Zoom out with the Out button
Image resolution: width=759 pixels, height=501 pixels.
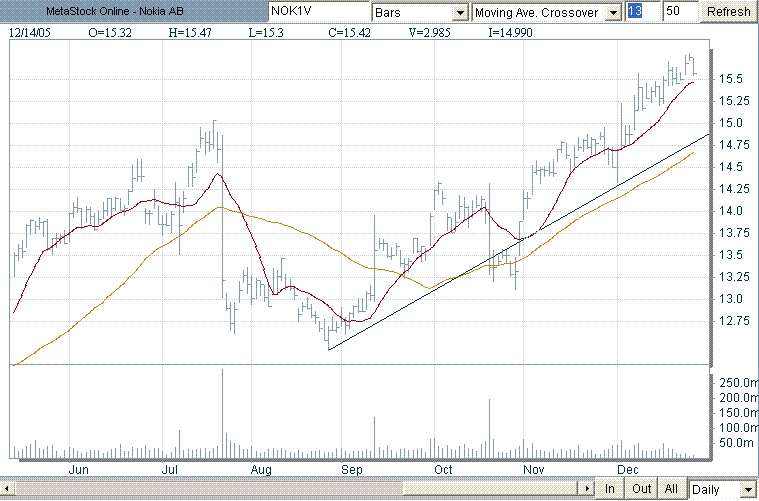(641, 489)
